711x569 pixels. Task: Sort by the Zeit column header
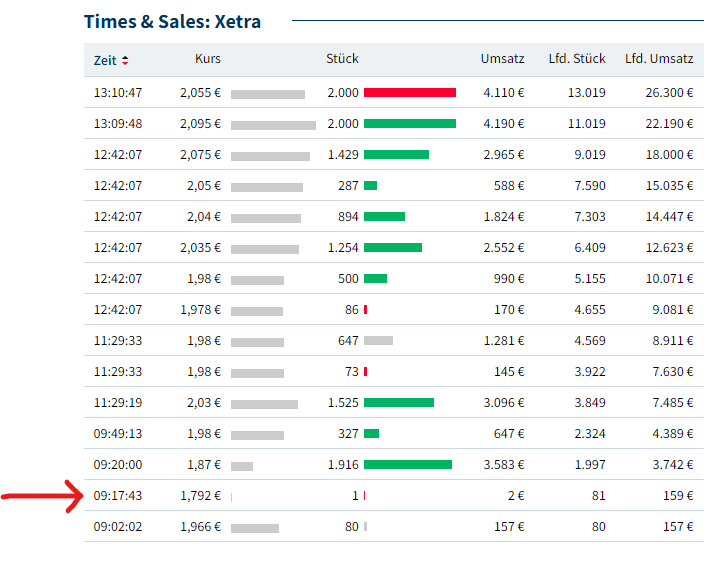coord(105,60)
